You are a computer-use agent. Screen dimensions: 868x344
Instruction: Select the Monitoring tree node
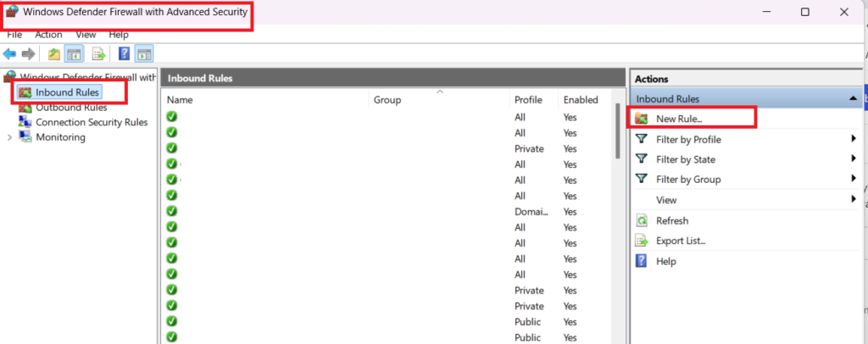point(60,137)
